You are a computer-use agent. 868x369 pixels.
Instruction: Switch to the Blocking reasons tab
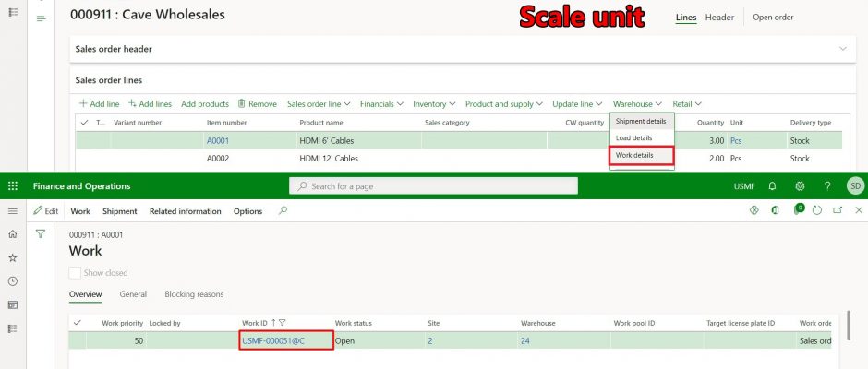point(194,294)
